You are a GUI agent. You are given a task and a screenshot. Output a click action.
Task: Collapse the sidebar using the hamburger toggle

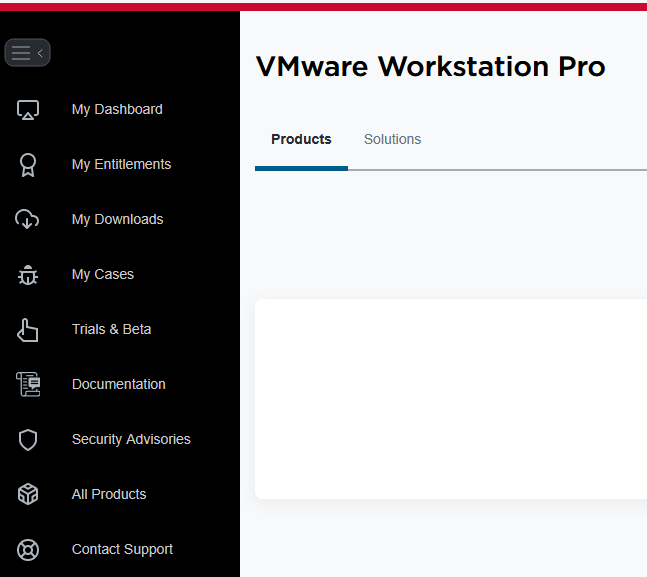click(x=27, y=52)
